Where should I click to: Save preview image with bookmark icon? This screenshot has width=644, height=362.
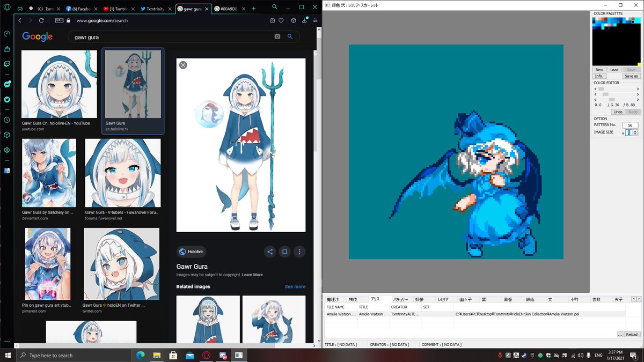285,252
